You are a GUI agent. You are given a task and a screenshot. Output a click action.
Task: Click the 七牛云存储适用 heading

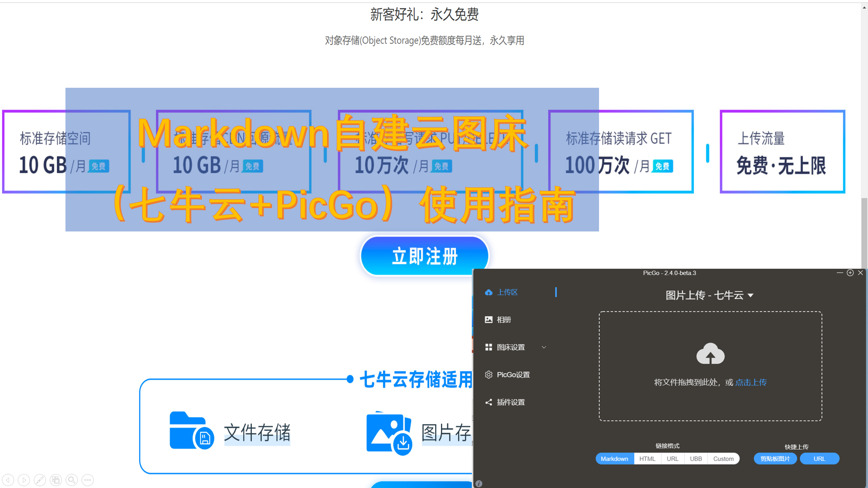click(416, 380)
